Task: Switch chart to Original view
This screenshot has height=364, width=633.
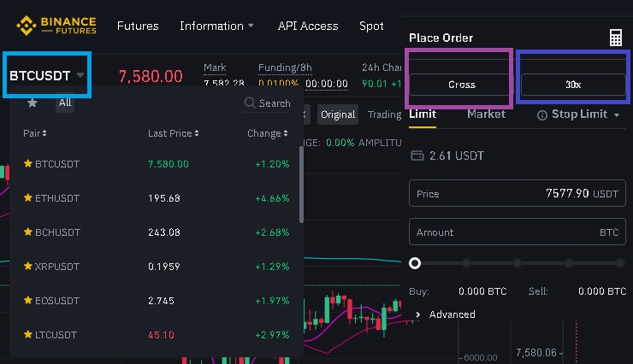Action: point(338,114)
